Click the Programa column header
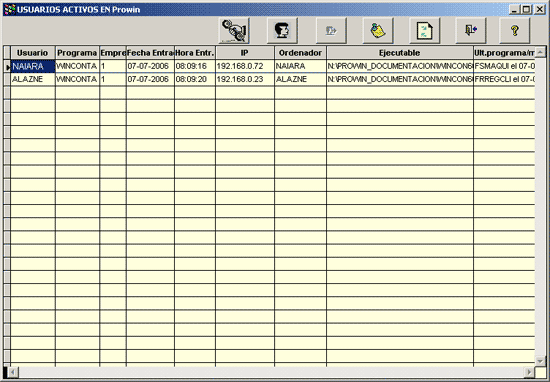This screenshot has height=382, width=550. [77, 53]
